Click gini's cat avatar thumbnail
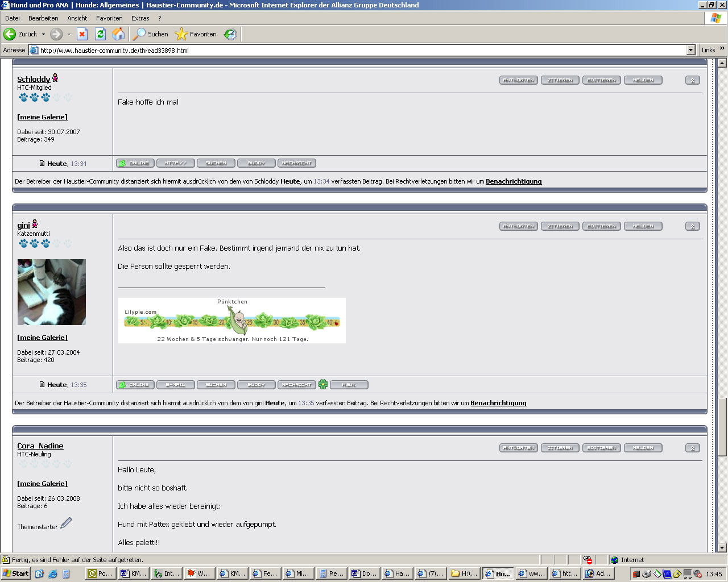 click(x=52, y=292)
